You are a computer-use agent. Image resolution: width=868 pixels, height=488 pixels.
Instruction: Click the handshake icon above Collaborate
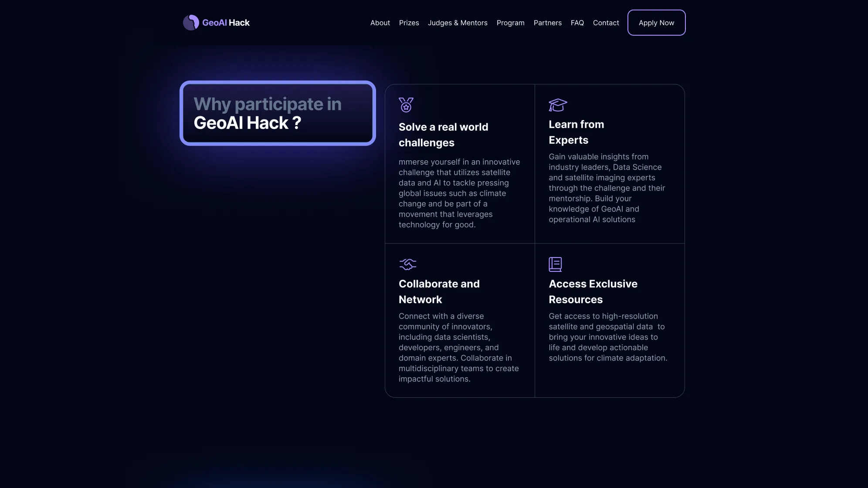(x=407, y=264)
